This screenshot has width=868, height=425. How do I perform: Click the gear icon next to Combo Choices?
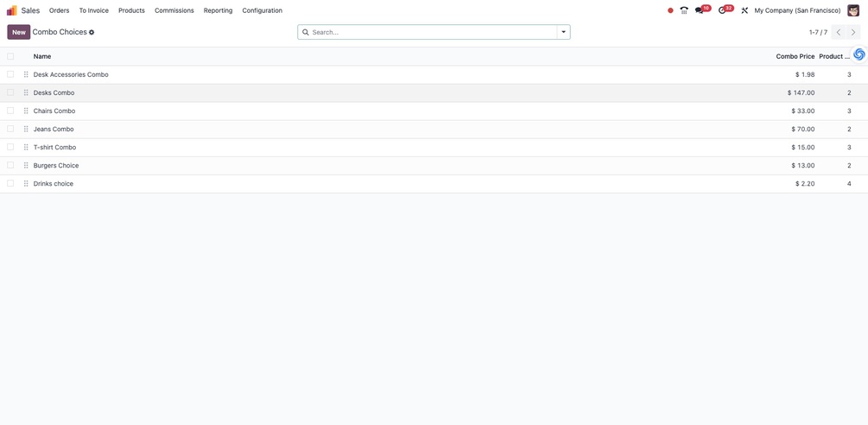pyautogui.click(x=92, y=33)
